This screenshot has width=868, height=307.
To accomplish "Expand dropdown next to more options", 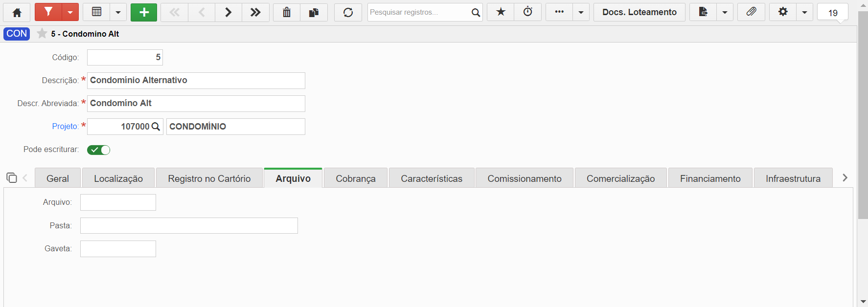I will [x=581, y=12].
